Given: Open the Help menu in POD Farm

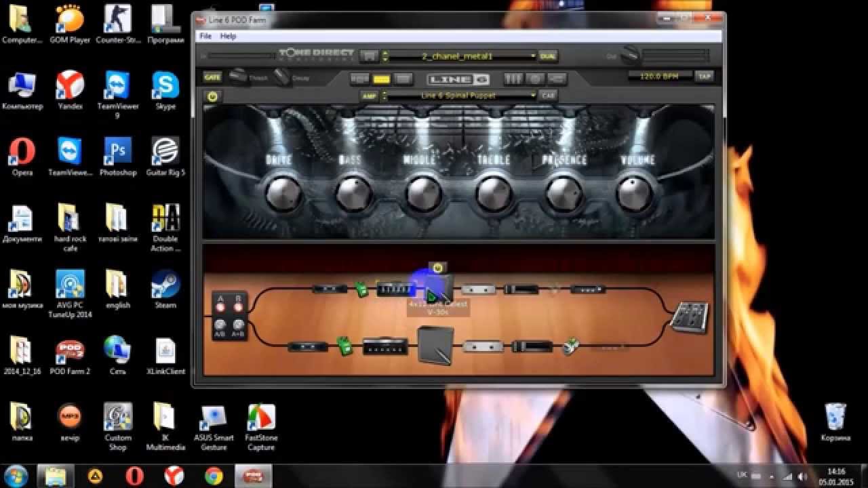Looking at the screenshot, I should (x=229, y=36).
